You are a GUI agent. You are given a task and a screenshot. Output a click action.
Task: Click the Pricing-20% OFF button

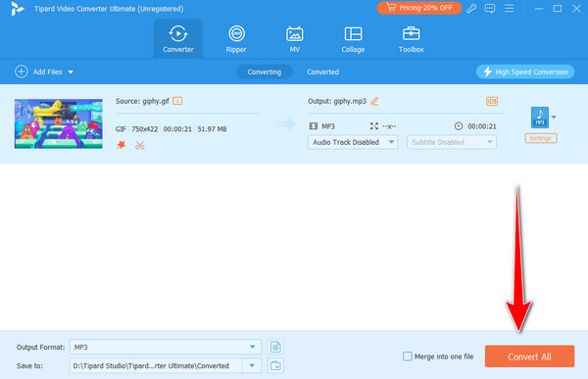pos(418,8)
